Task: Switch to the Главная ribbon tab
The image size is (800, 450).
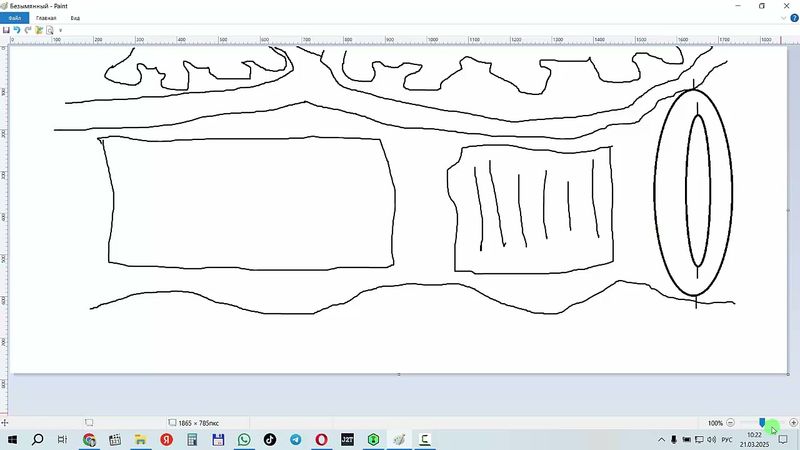Action: (46, 18)
